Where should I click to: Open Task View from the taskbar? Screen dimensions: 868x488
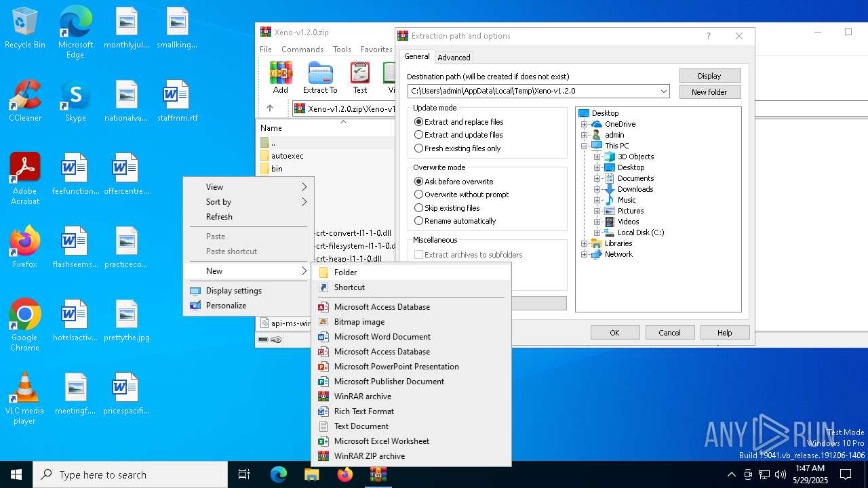(x=244, y=474)
